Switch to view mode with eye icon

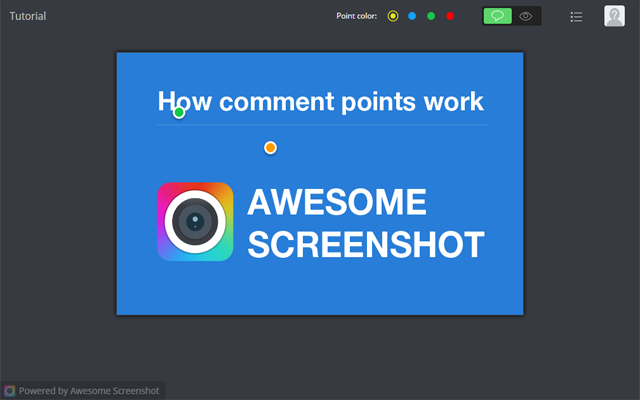526,16
